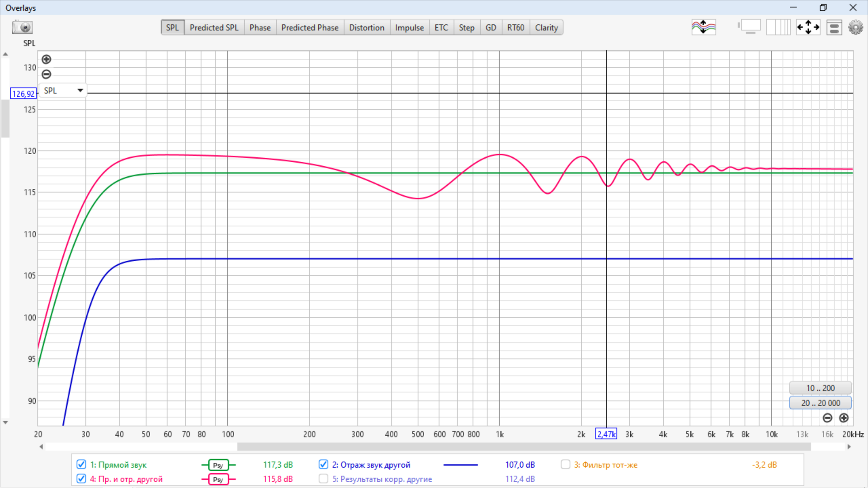
Task: Switch to the Predicted SPL tab
Action: point(214,28)
